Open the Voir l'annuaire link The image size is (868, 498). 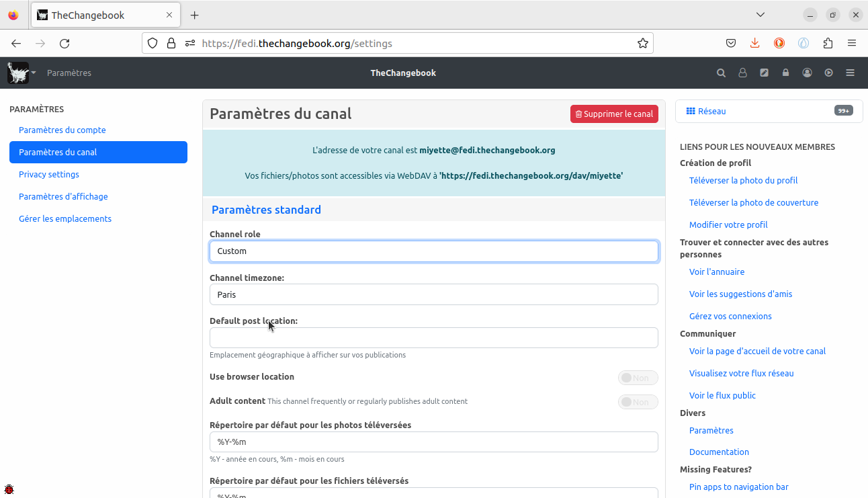pos(716,272)
